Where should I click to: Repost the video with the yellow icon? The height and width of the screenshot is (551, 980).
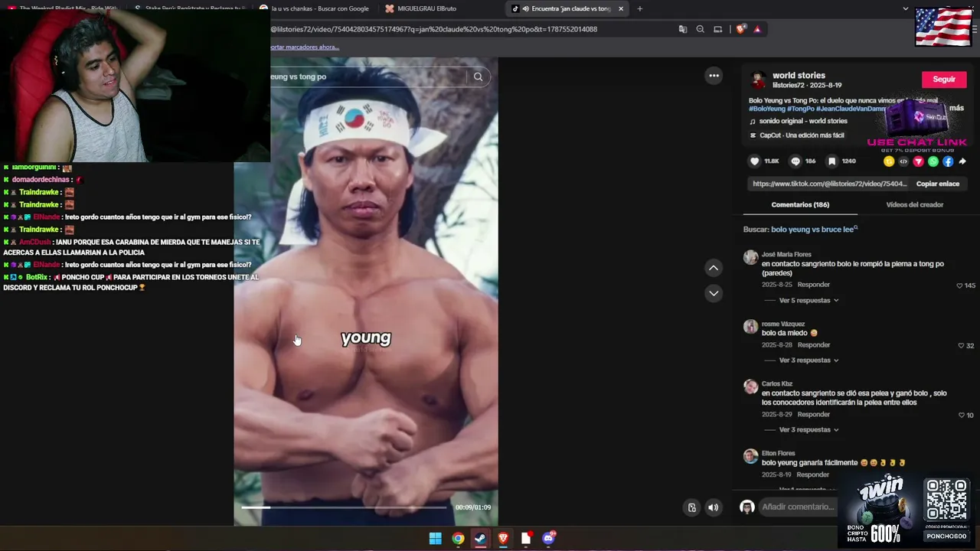[x=889, y=161]
